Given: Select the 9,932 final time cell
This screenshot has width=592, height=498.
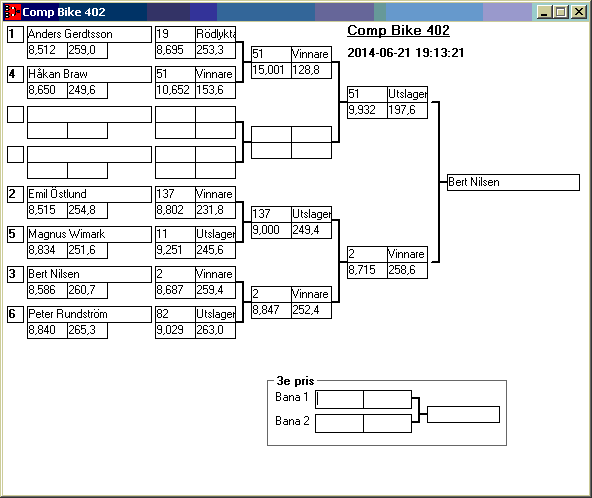Looking at the screenshot, I should (367, 110).
